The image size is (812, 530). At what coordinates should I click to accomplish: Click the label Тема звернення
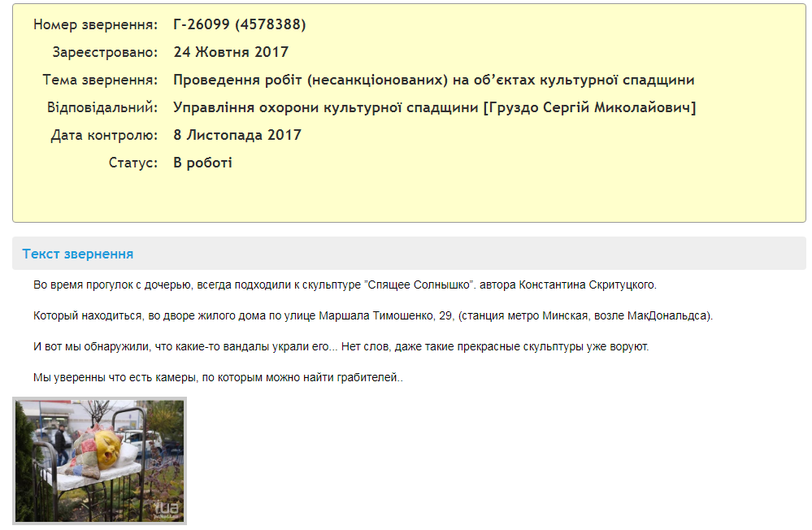point(99,80)
